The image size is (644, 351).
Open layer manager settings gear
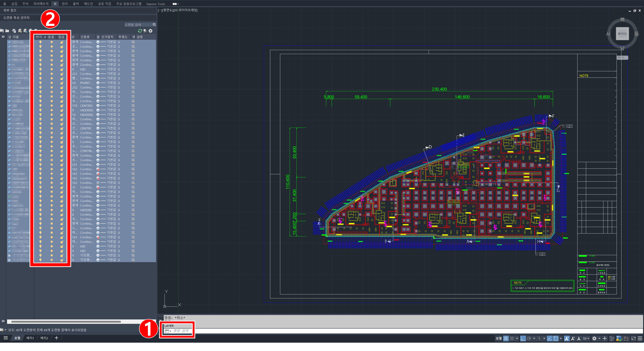pyautogui.click(x=150, y=31)
